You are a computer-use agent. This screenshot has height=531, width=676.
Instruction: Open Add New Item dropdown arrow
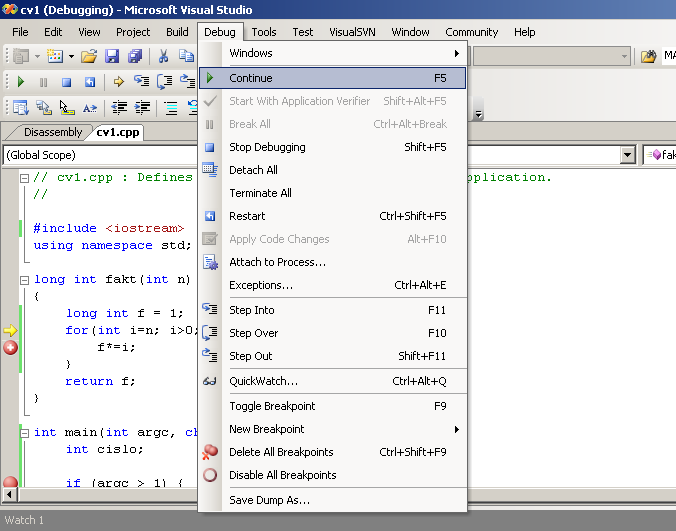71,56
